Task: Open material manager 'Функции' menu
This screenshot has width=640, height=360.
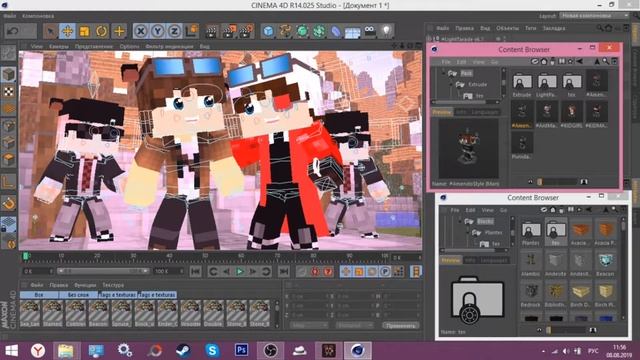Action: coord(85,285)
